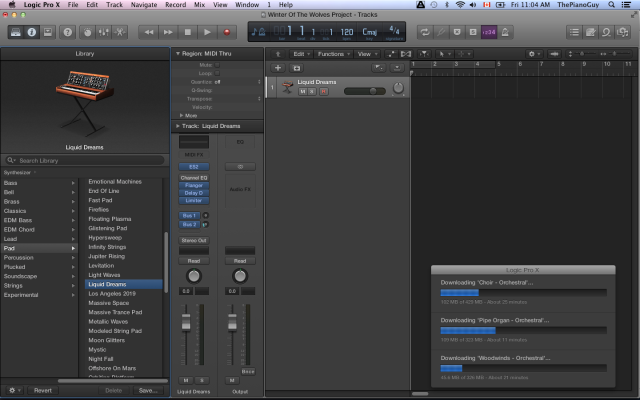
Task: Open the Quantize value popup
Action: coord(238,82)
